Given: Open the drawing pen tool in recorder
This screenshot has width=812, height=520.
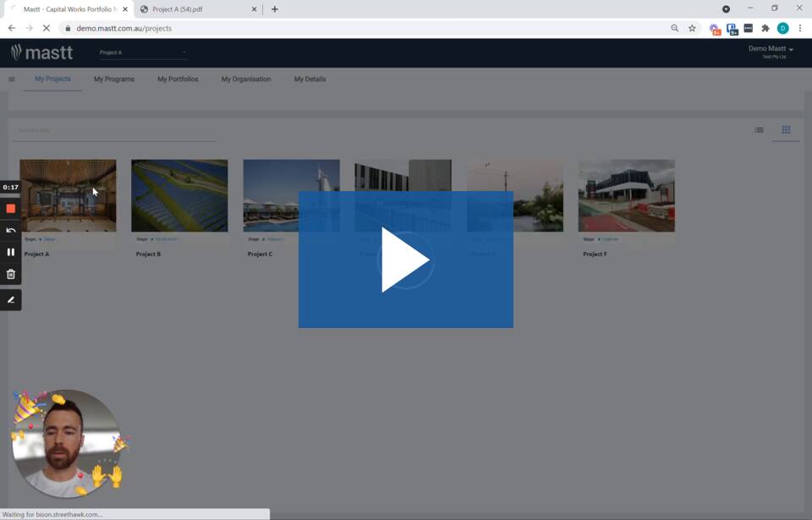Looking at the screenshot, I should tap(10, 300).
